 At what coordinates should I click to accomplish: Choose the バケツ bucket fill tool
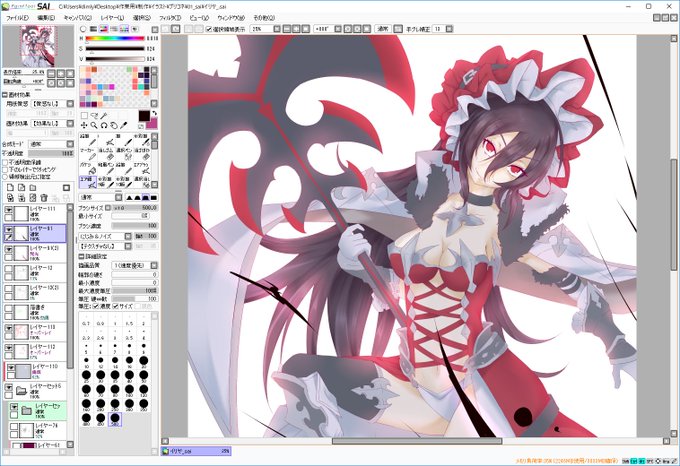(87, 168)
